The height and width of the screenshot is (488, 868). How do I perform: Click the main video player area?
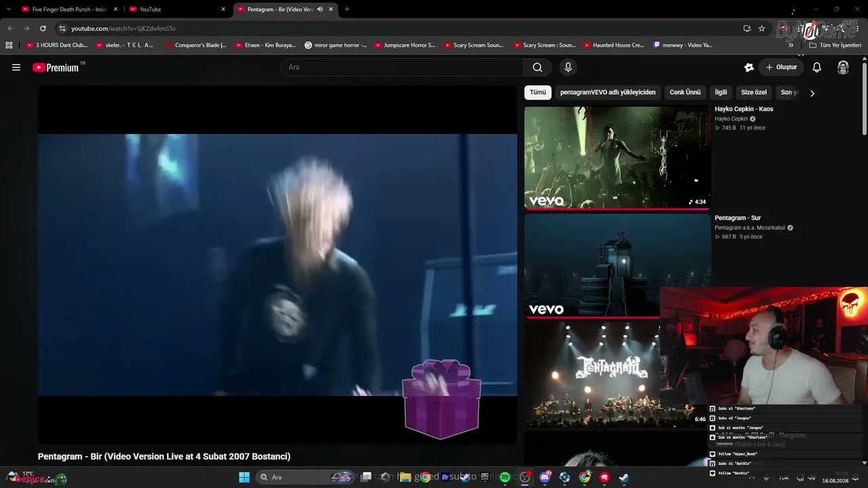coord(277,265)
